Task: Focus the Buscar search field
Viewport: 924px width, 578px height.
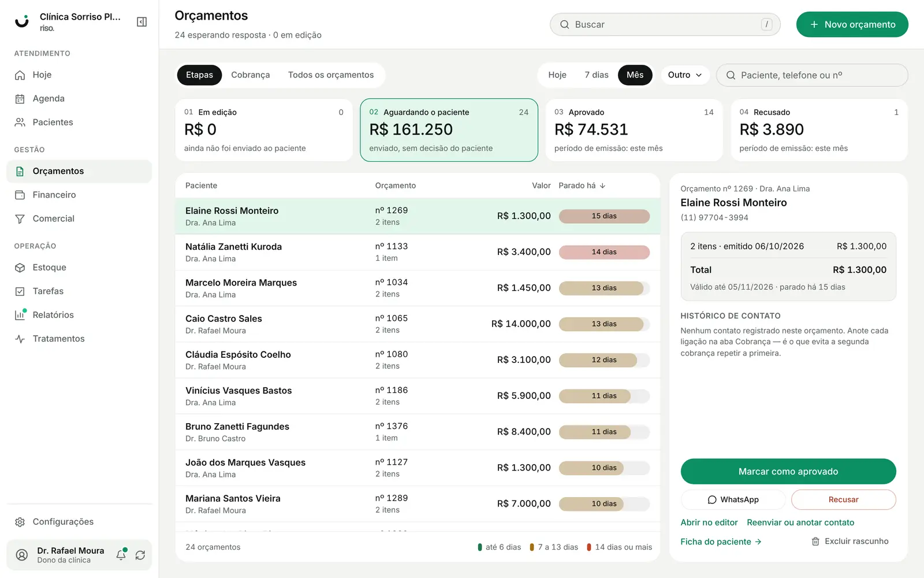Action: pos(665,24)
